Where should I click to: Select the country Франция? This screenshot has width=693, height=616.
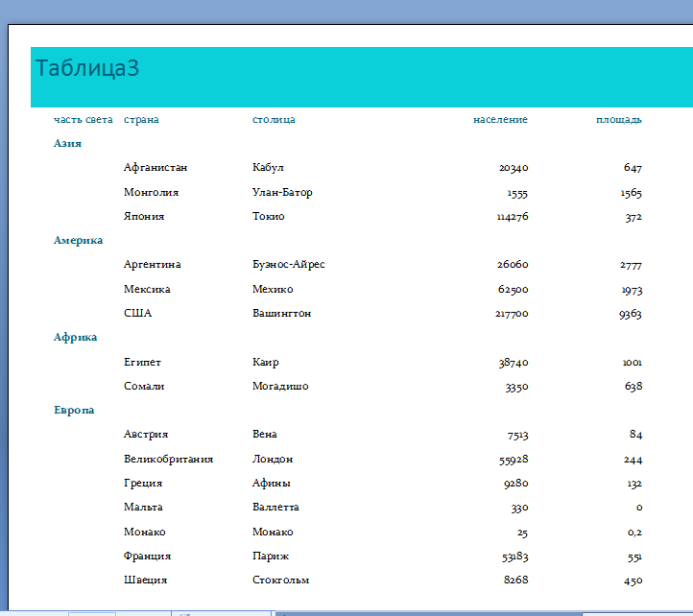coord(147,557)
